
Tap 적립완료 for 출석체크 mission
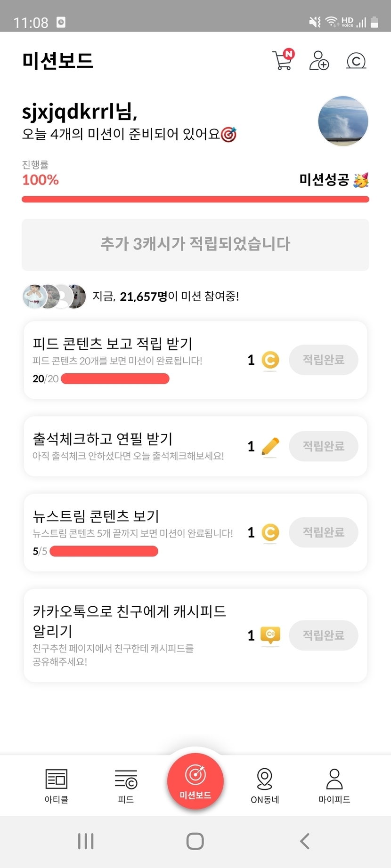(x=324, y=446)
